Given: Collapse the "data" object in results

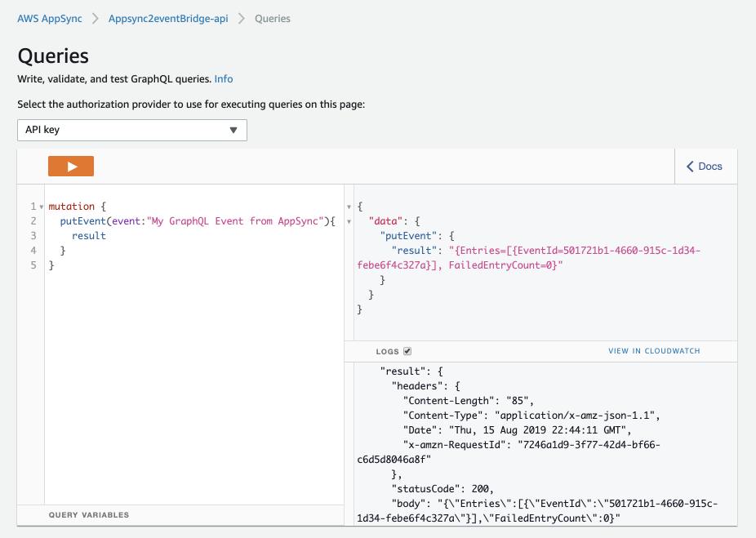Looking at the screenshot, I should tap(349, 222).
